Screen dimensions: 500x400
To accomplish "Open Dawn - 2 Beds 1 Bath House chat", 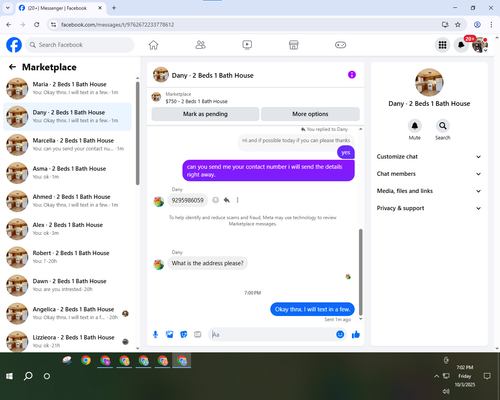I will pyautogui.click(x=67, y=285).
